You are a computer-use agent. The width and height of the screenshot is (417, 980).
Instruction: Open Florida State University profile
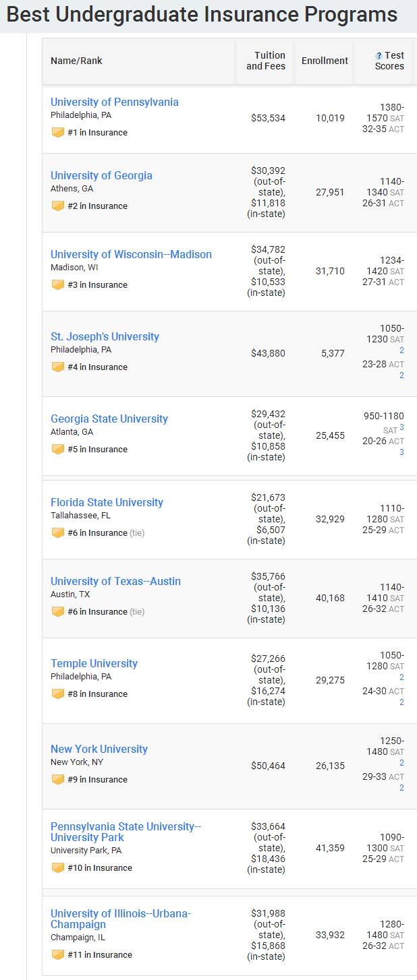pyautogui.click(x=107, y=502)
